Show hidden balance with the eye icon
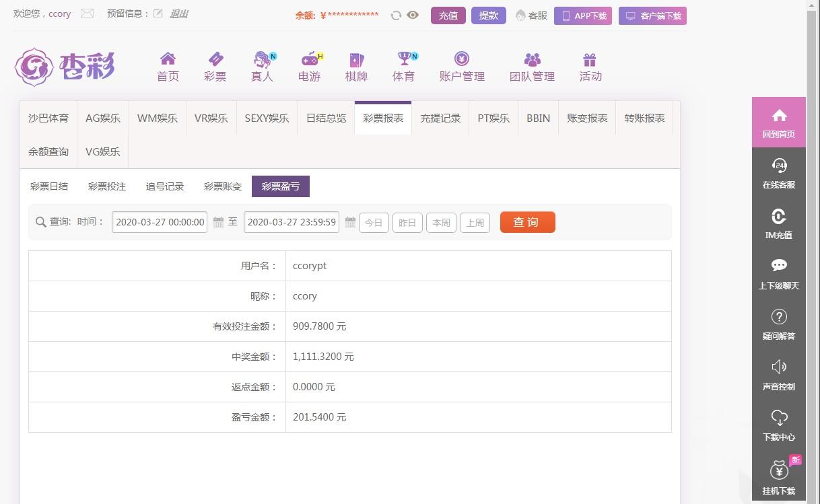Screen dimensions: 820x504 coord(413,15)
